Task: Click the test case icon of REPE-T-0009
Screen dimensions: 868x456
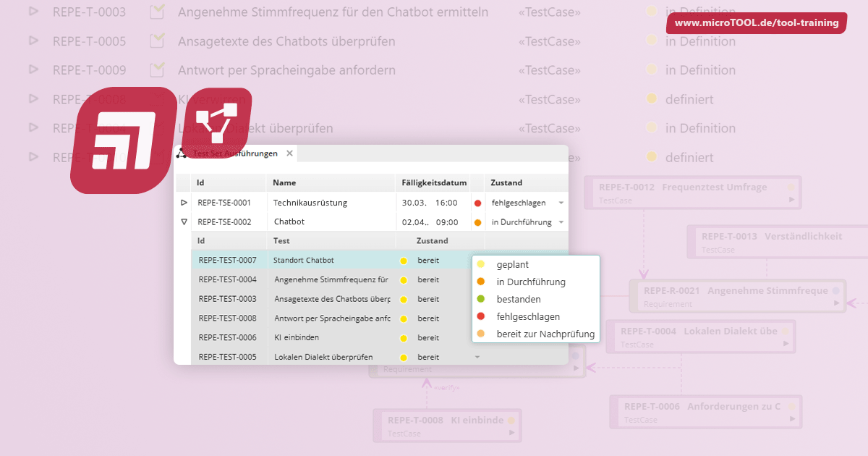Action: click(x=156, y=69)
